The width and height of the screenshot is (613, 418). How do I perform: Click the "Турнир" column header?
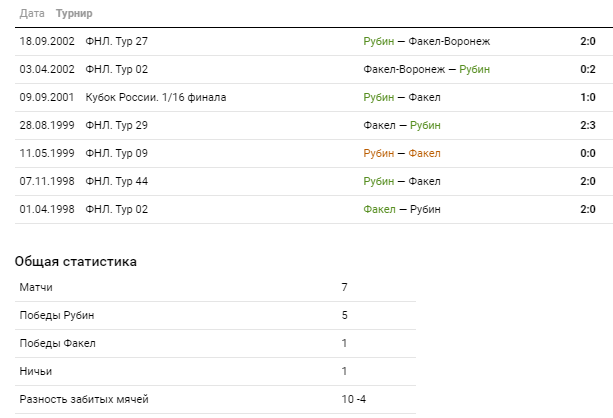tap(76, 14)
